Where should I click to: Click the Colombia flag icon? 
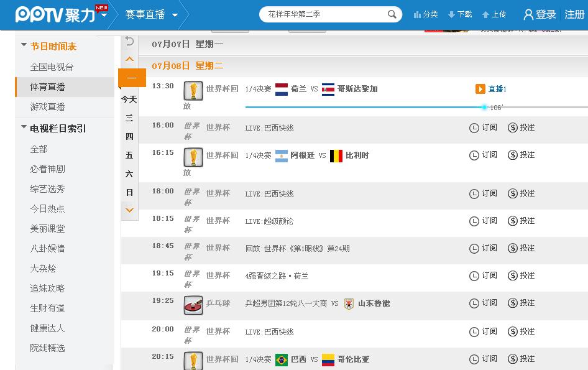tap(328, 360)
